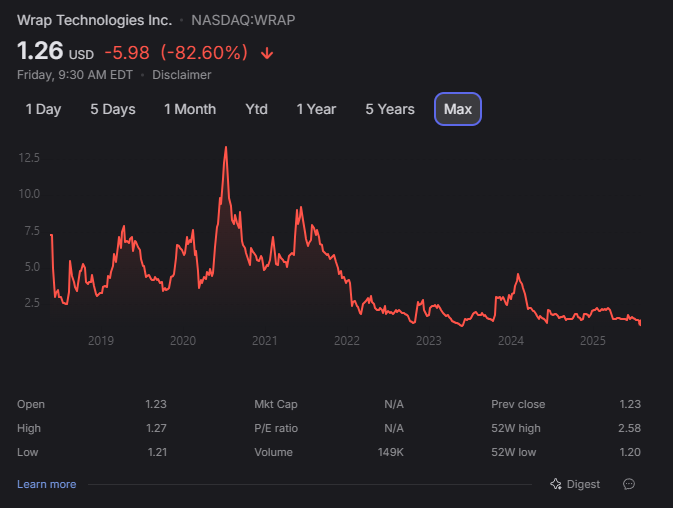Click the 2019 x-axis label

tap(101, 341)
